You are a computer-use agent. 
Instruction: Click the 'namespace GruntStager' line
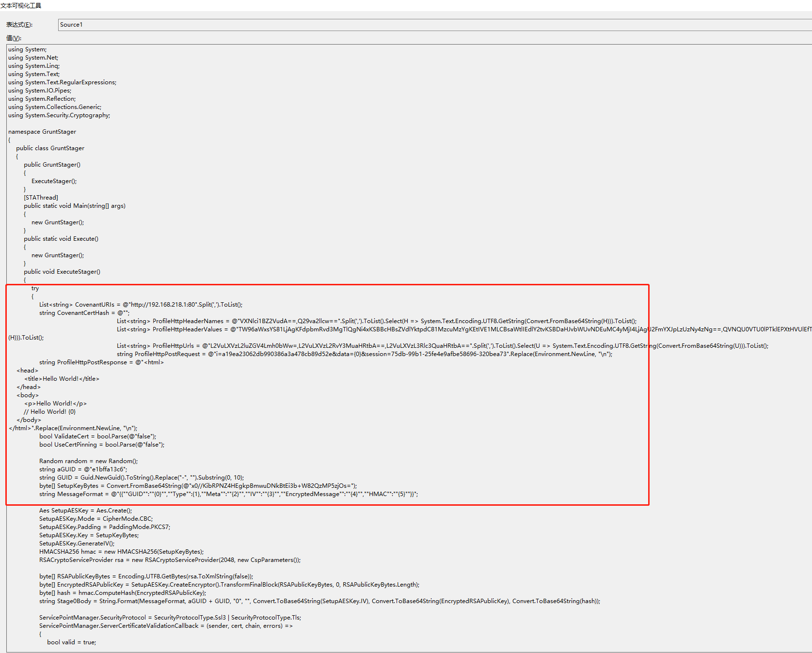pos(42,132)
